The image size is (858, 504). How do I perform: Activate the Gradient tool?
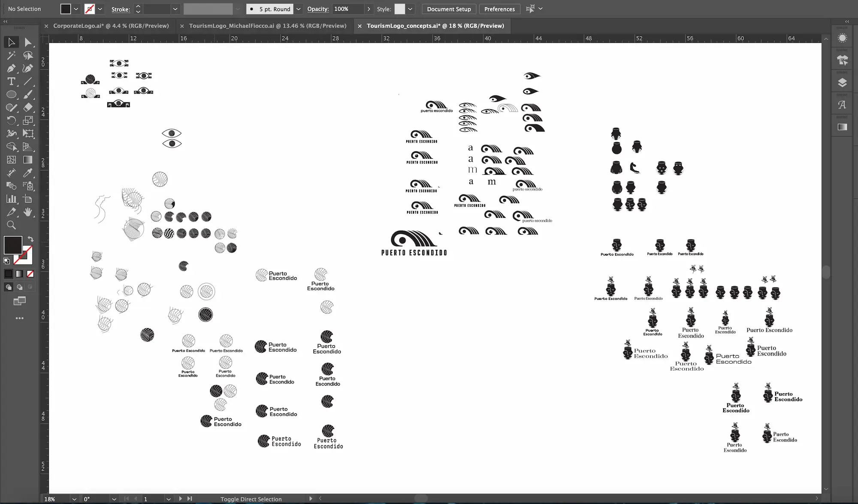[x=28, y=160]
